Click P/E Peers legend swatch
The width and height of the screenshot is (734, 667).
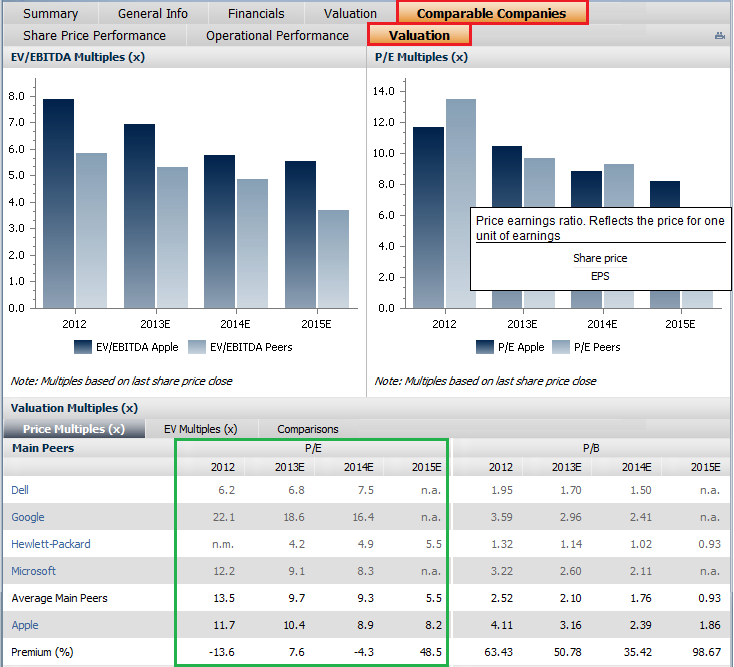(x=561, y=347)
